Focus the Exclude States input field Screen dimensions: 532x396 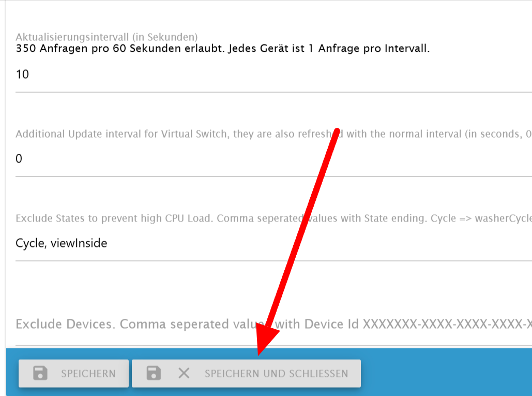pos(273,243)
